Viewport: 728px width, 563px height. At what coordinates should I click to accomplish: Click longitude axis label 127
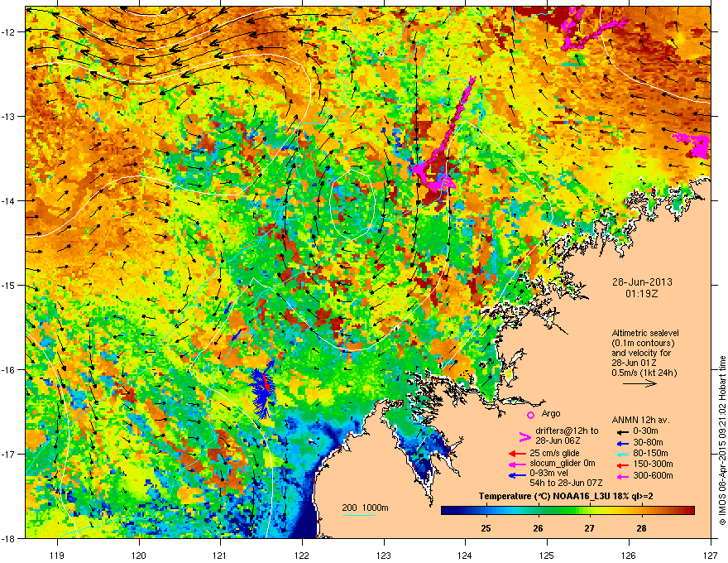(711, 555)
